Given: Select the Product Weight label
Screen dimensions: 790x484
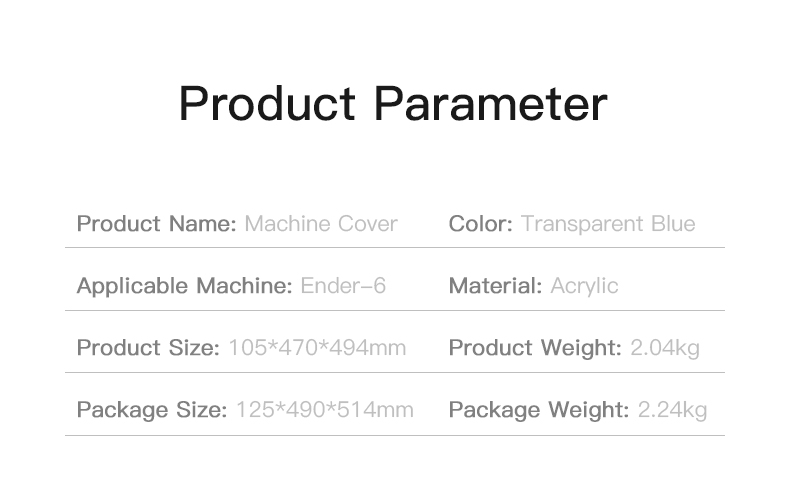Looking at the screenshot, I should coord(535,348).
